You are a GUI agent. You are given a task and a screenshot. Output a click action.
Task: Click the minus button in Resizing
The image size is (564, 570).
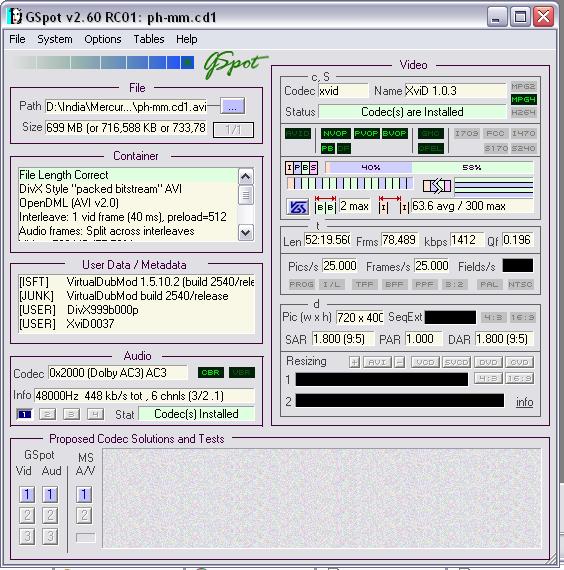400,362
